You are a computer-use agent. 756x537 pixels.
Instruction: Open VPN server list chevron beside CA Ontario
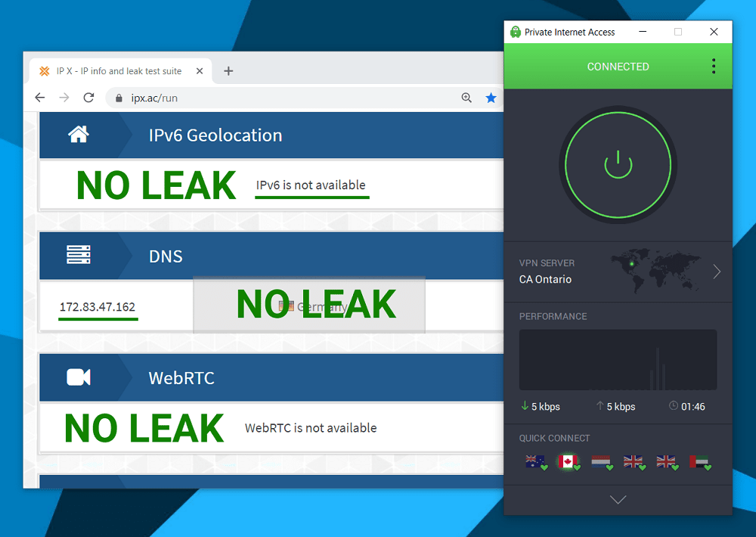[x=717, y=272]
